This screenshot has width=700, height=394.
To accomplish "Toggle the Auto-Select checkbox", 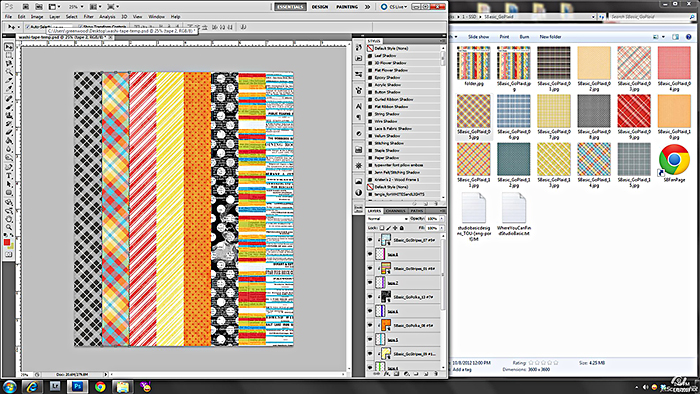I will tap(28, 27).
